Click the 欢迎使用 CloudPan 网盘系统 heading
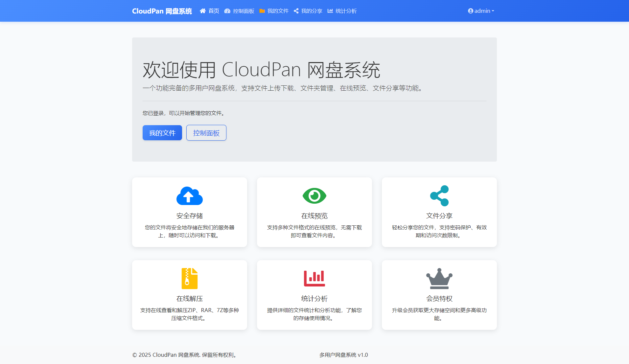 tap(261, 70)
